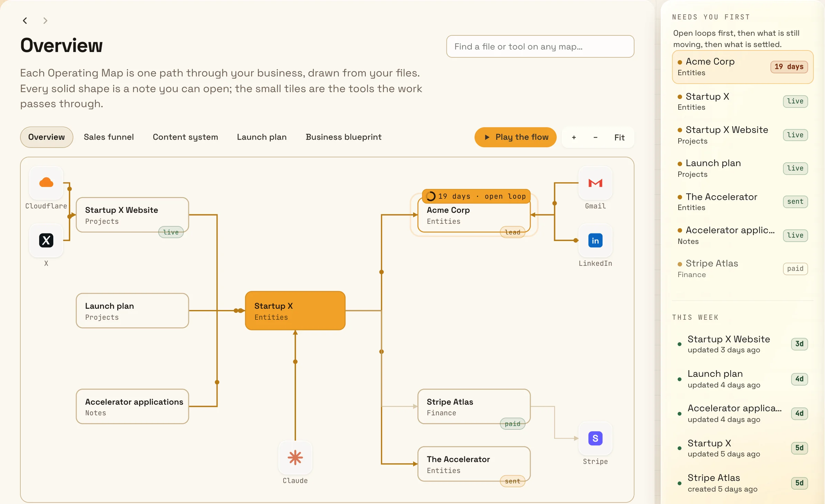Open the Sales funnel tab
The height and width of the screenshot is (504, 825).
point(109,137)
